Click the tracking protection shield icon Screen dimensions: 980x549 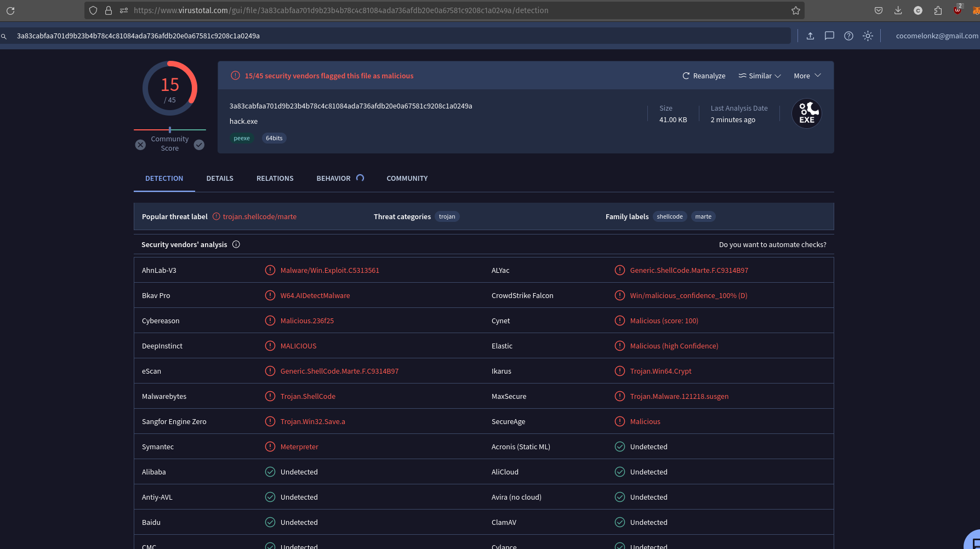click(93, 10)
